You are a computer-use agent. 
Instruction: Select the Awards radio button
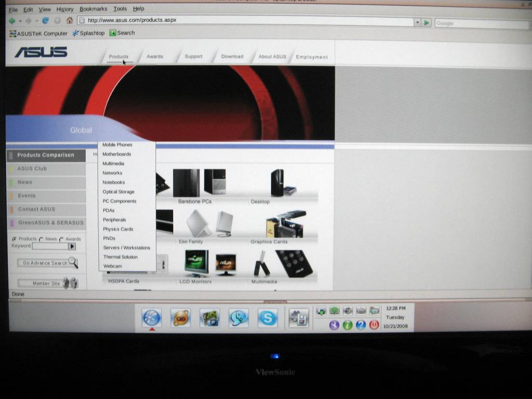tap(61, 239)
